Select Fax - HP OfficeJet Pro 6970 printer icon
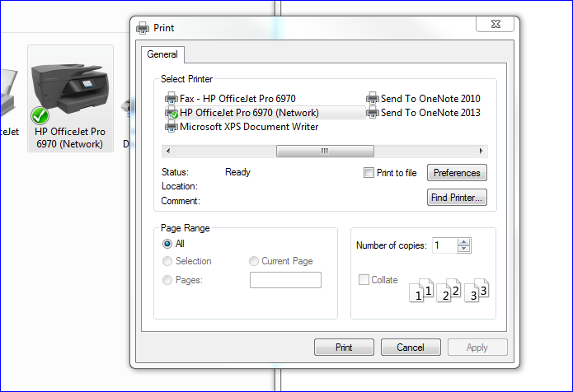This screenshot has height=392, width=573. [171, 98]
